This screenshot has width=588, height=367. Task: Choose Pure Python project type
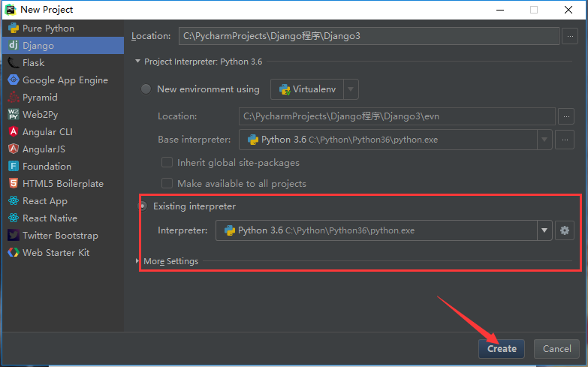click(63, 28)
